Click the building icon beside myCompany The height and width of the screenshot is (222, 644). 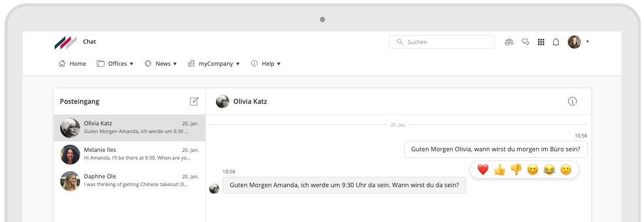click(x=191, y=64)
